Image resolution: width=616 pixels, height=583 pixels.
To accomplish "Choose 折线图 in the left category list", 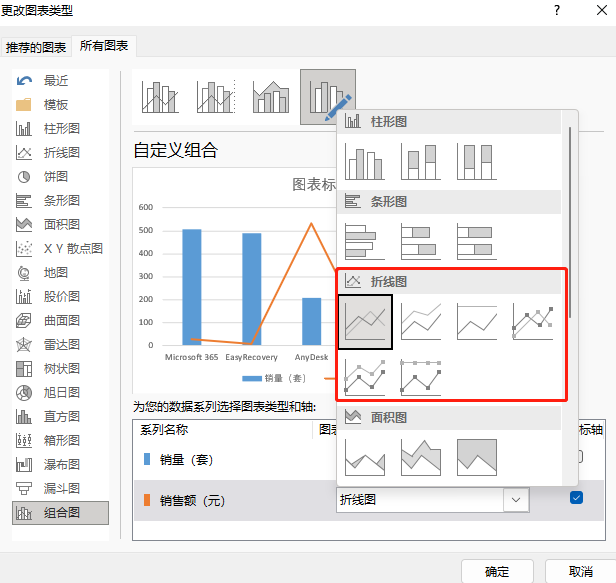I will point(60,152).
